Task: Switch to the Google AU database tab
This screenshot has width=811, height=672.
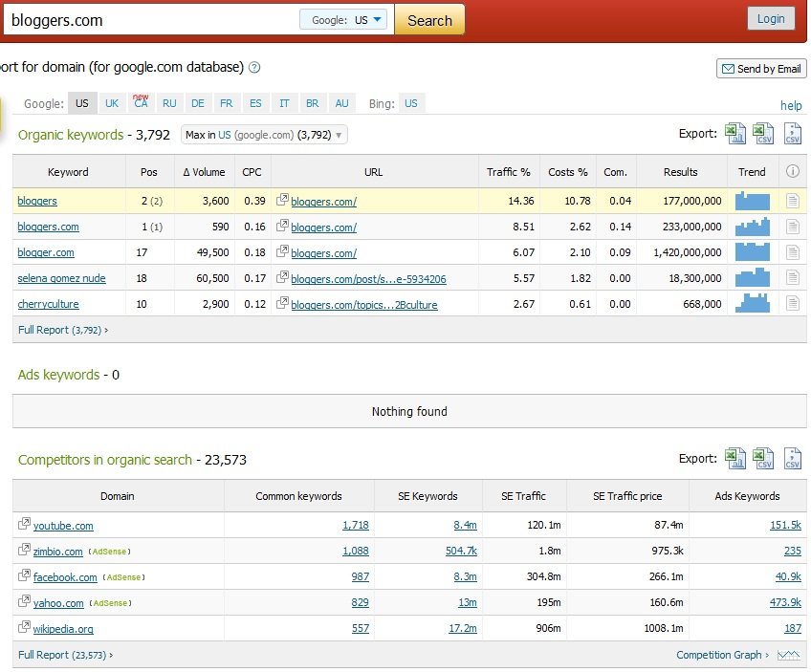Action: point(341,103)
